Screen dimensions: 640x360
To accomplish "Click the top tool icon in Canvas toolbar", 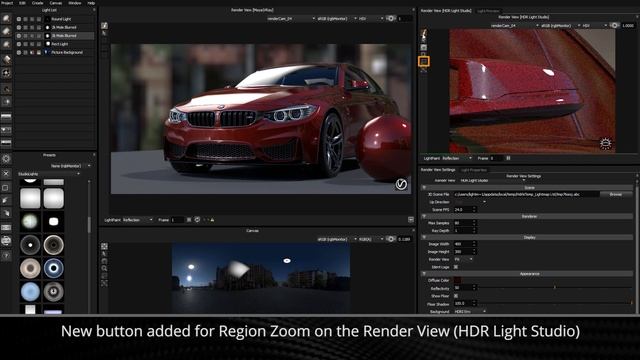I will click(104, 246).
